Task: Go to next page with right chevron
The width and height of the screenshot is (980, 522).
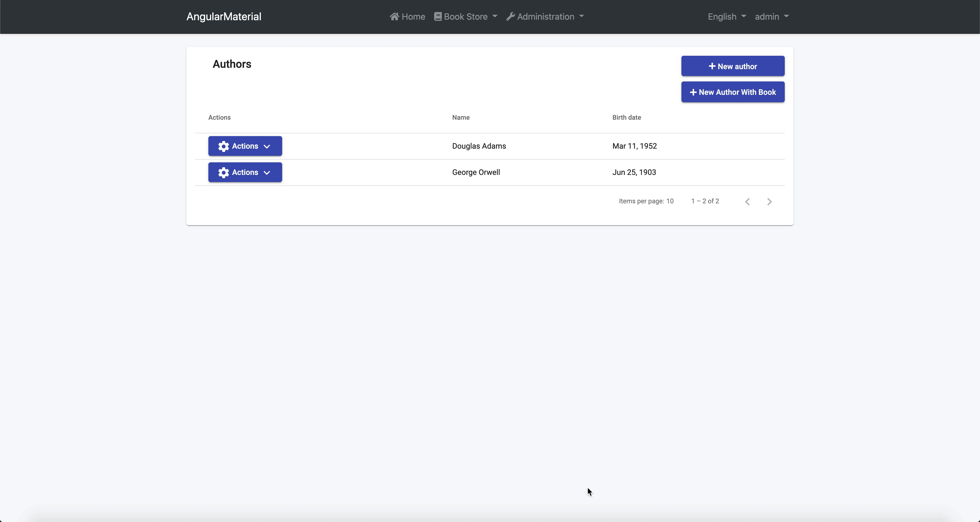Action: coord(769,201)
